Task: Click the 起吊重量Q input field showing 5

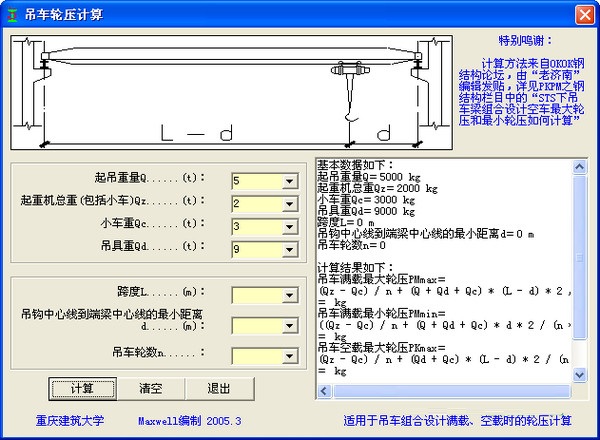Action: pyautogui.click(x=257, y=181)
